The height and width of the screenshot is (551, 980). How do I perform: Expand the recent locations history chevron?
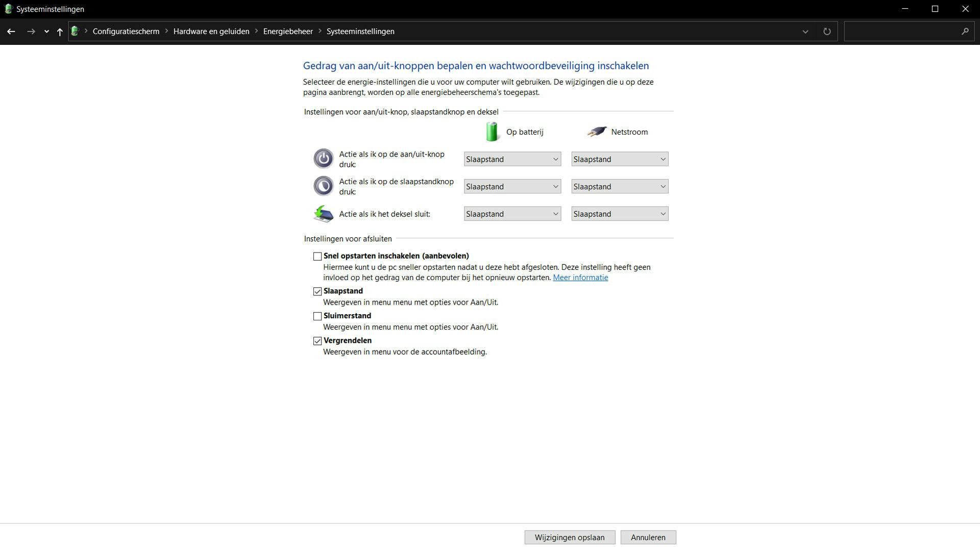(x=46, y=32)
